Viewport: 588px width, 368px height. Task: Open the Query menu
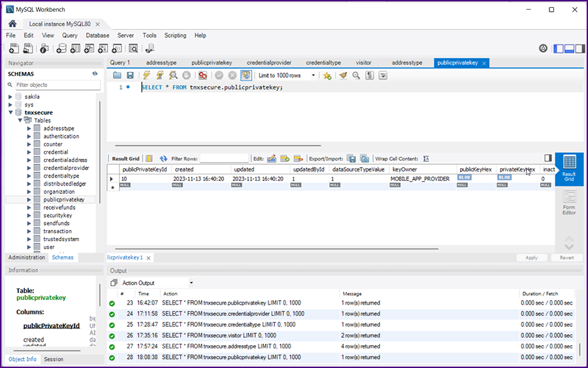click(70, 35)
